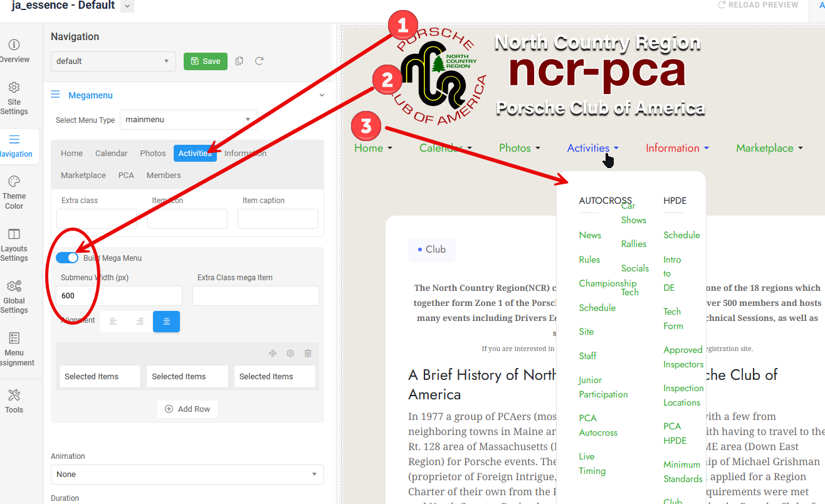
Task: Go to Layouts Settings in the sidebar
Action: click(14, 245)
